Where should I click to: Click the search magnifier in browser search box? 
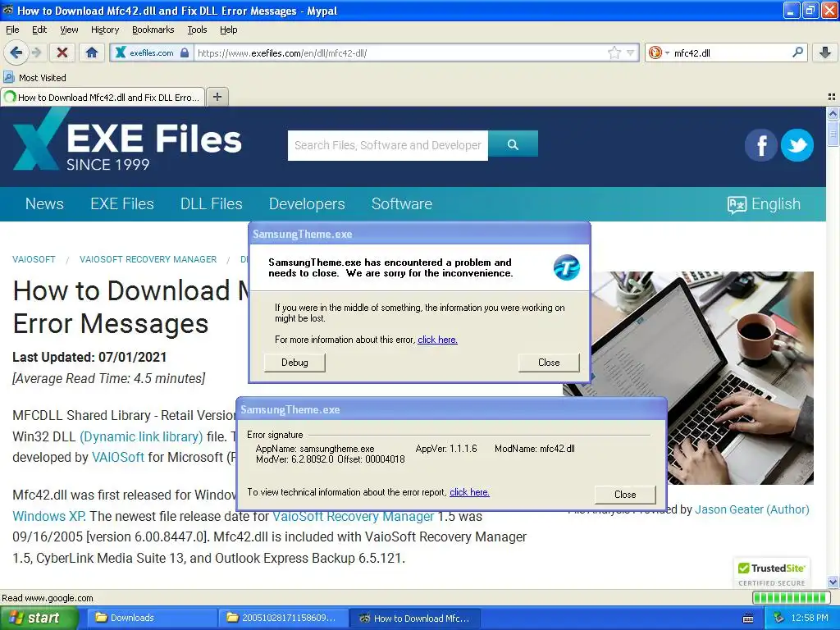797,52
